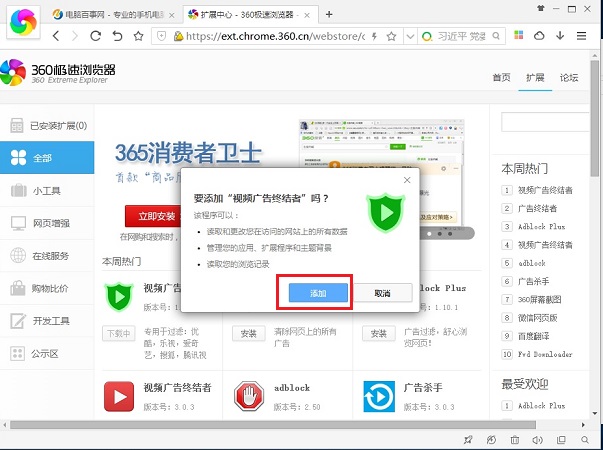
Task: Open ranked item 5 adblock
Action: coord(531,263)
